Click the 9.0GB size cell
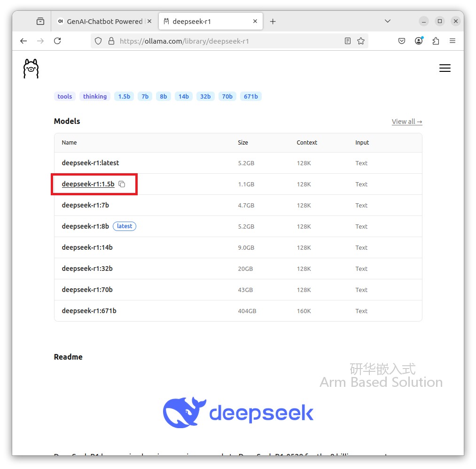This screenshot has height=469, width=476. [246, 247]
